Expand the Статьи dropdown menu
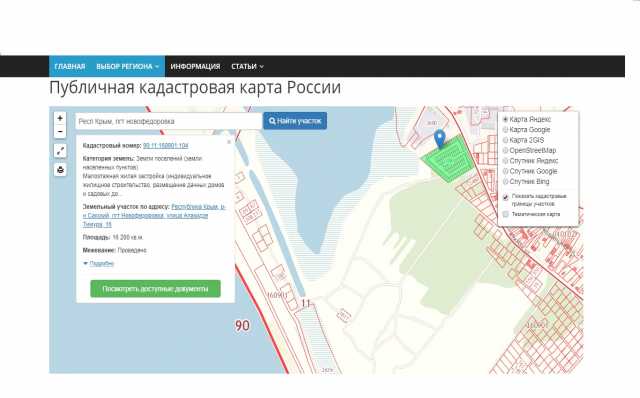640x398 pixels. point(247,67)
